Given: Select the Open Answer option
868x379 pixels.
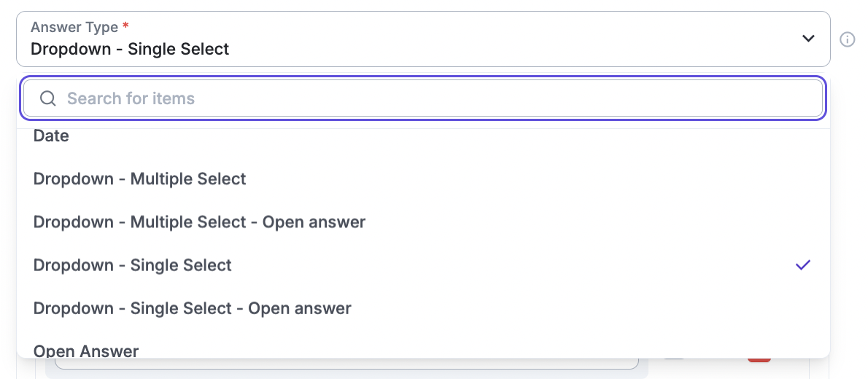Looking at the screenshot, I should (x=86, y=351).
